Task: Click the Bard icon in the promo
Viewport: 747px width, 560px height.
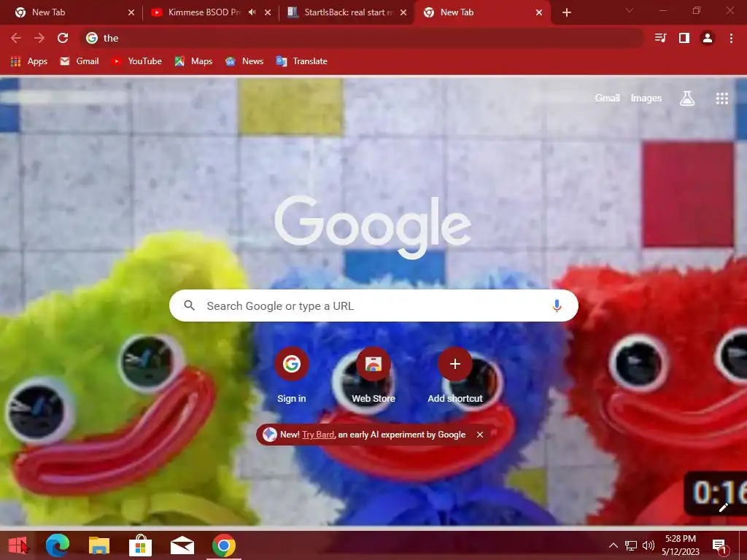Action: (x=270, y=435)
